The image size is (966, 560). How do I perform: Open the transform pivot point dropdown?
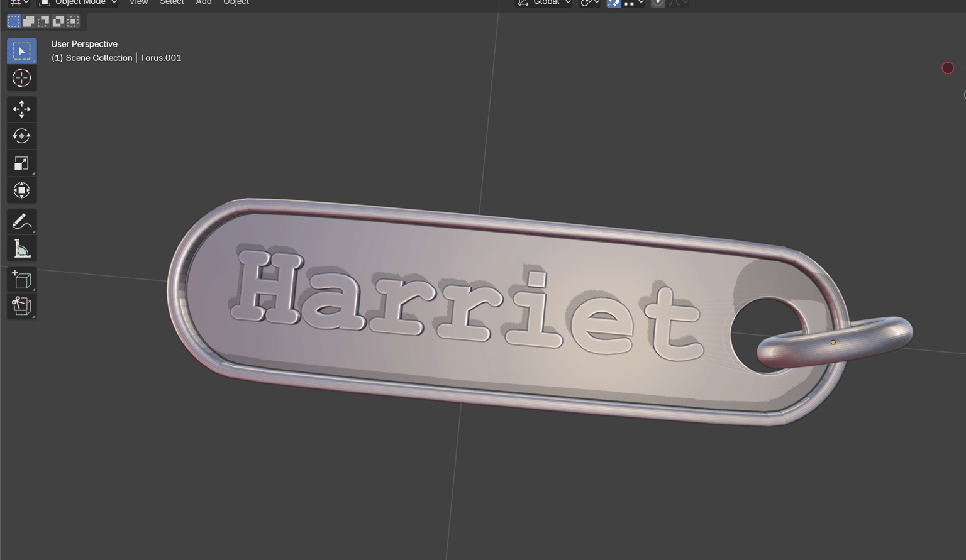589,3
